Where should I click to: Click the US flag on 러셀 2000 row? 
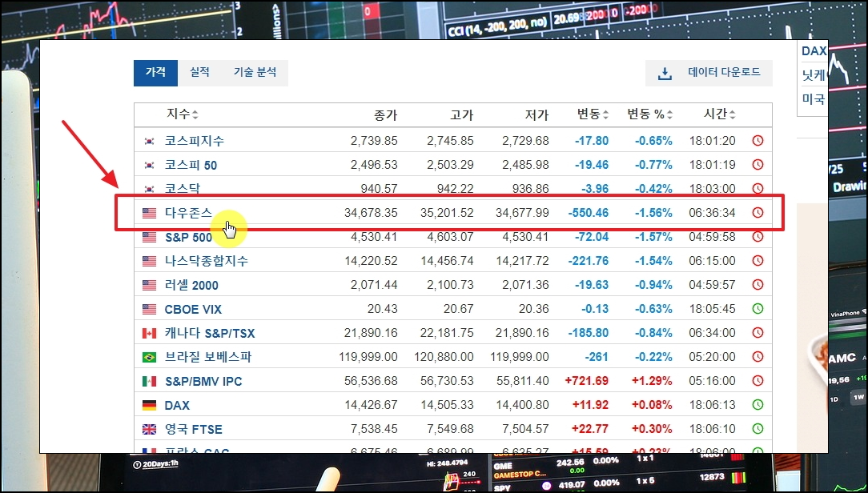pos(149,286)
